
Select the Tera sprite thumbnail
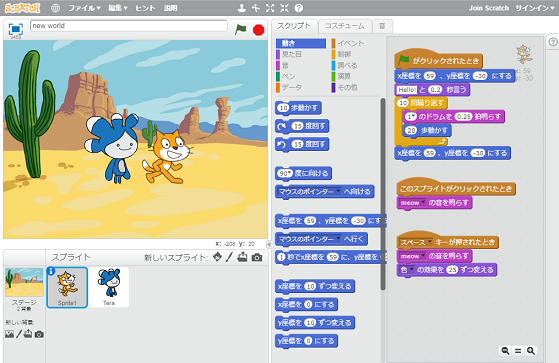coord(109,287)
